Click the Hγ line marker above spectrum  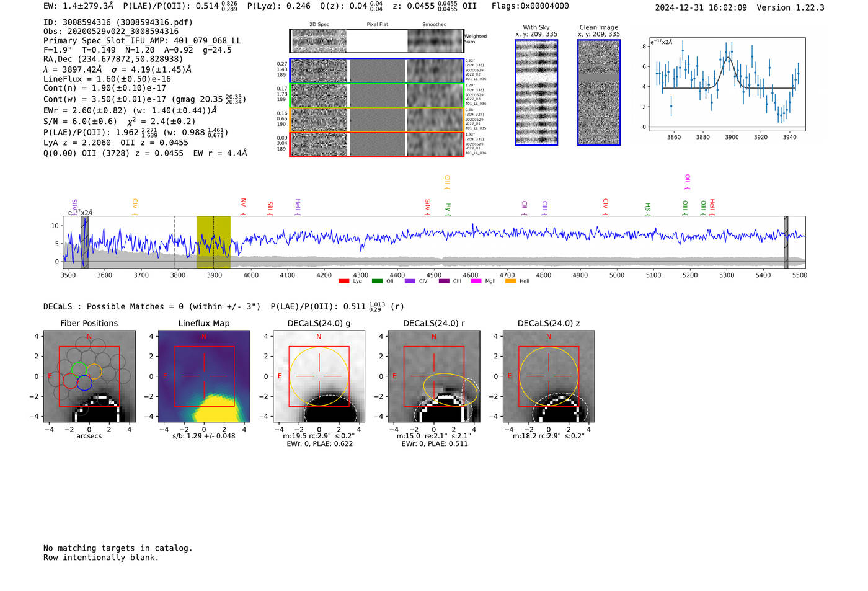(448, 209)
